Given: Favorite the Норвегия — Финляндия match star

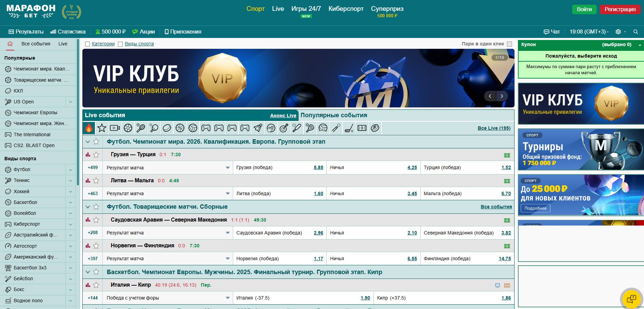Looking at the screenshot, I should (96, 246).
